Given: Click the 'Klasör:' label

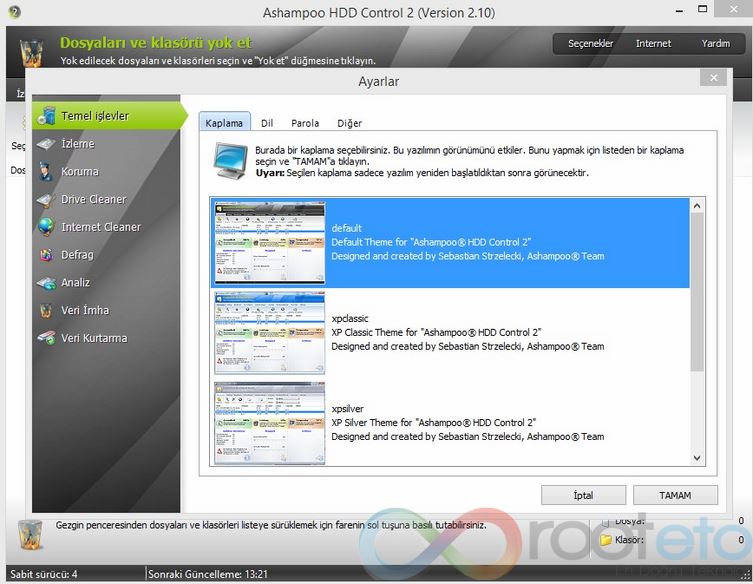Looking at the screenshot, I should point(629,540).
